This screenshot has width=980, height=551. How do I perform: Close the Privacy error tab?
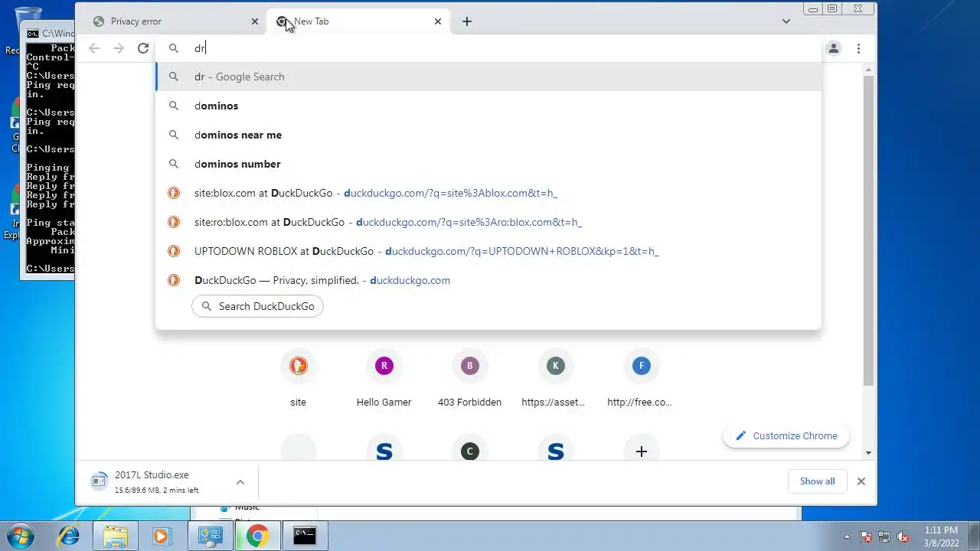pyautogui.click(x=255, y=21)
